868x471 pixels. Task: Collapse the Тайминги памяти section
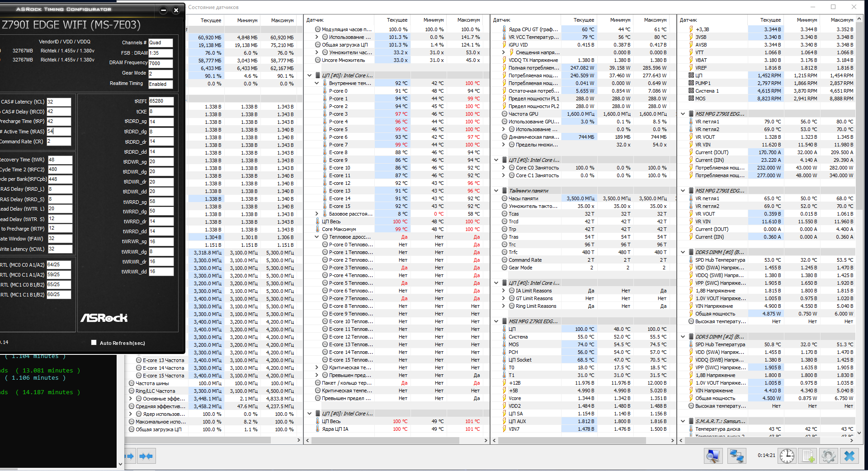pyautogui.click(x=496, y=191)
